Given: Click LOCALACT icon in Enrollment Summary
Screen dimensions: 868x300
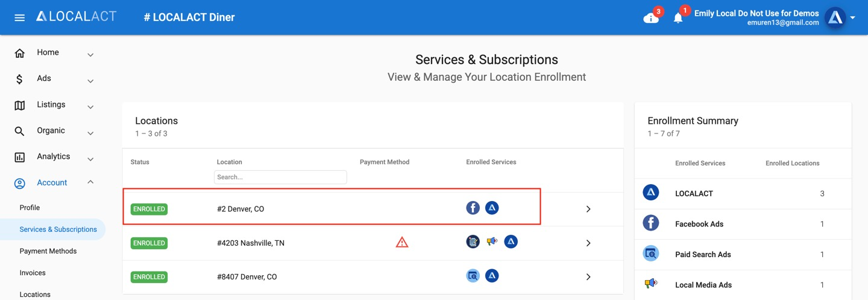Looking at the screenshot, I should [x=651, y=193].
